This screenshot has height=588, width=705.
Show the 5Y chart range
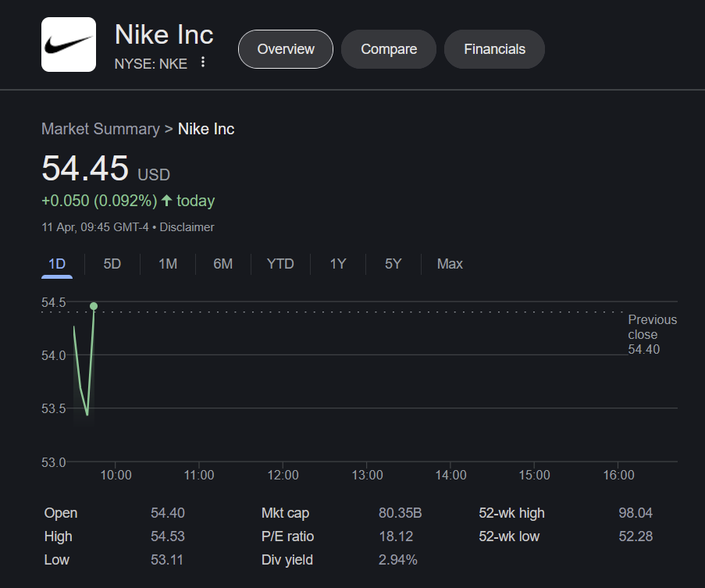click(393, 264)
